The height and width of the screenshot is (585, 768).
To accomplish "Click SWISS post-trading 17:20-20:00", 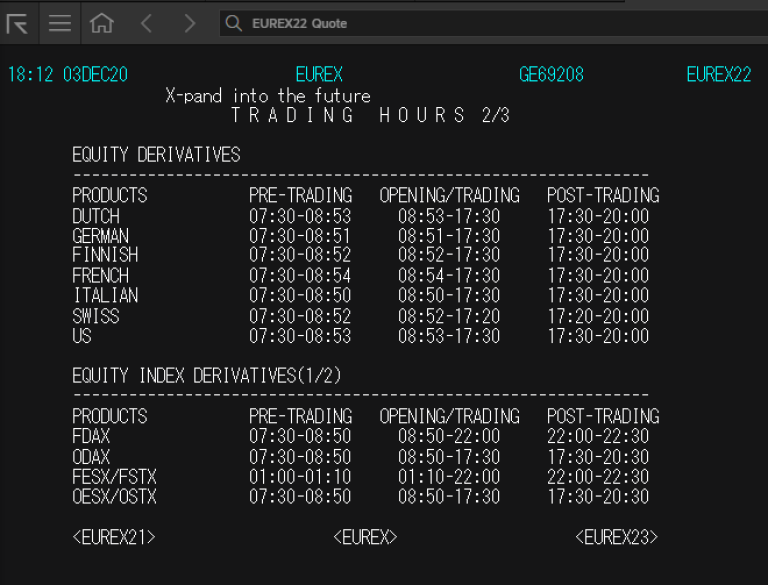I will click(x=598, y=317).
